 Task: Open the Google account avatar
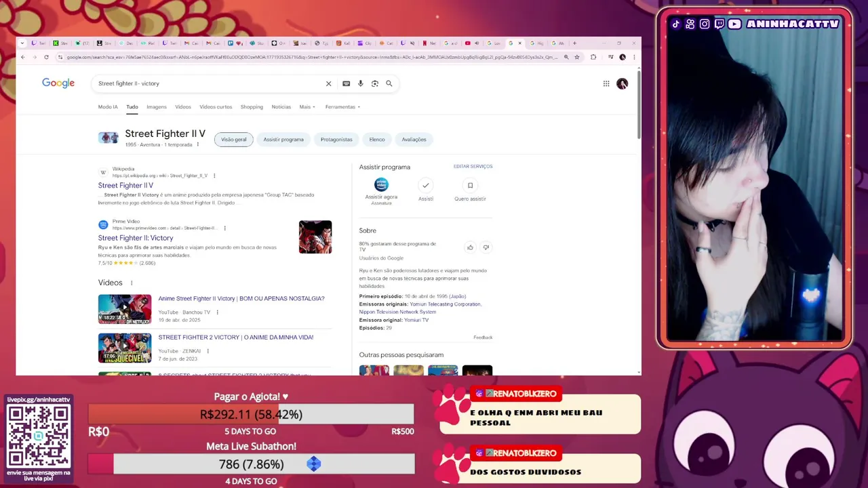(x=622, y=83)
